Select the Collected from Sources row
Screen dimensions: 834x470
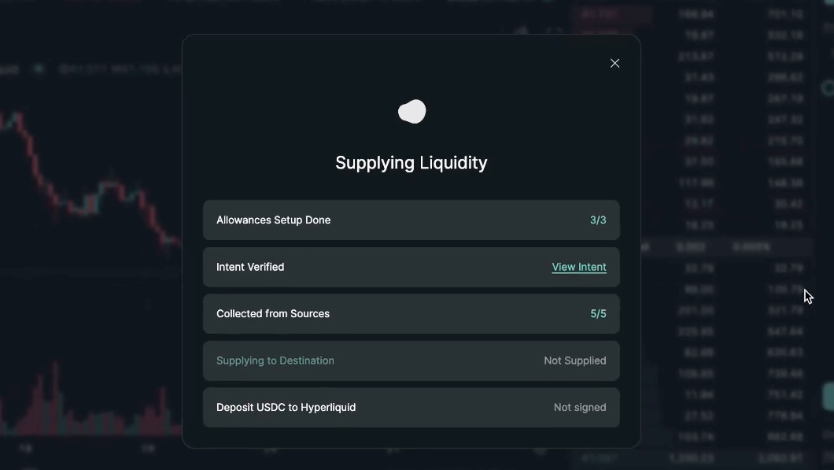pyautogui.click(x=411, y=314)
